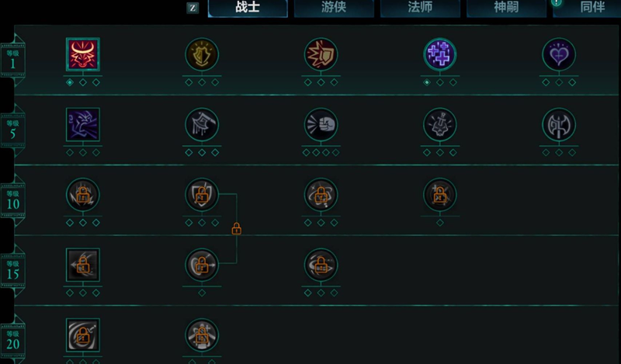621x364 pixels.
Task: Select the skull with dagger skill
Action: click(x=440, y=124)
